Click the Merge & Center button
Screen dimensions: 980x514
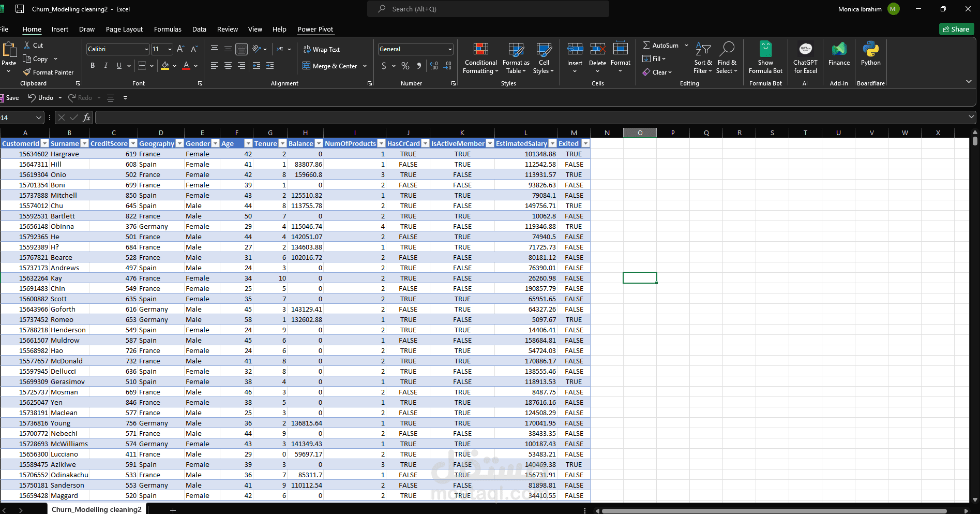point(330,66)
